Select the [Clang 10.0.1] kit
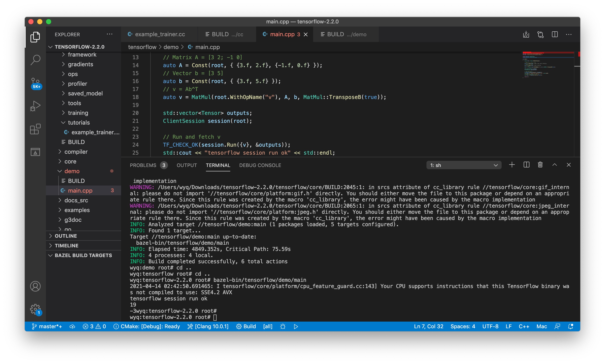The image size is (605, 364). coord(208,326)
